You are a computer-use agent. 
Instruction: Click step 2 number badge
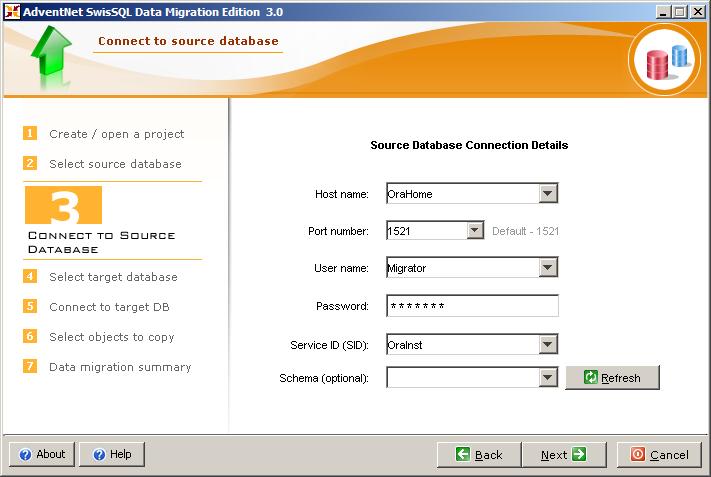(x=30, y=163)
